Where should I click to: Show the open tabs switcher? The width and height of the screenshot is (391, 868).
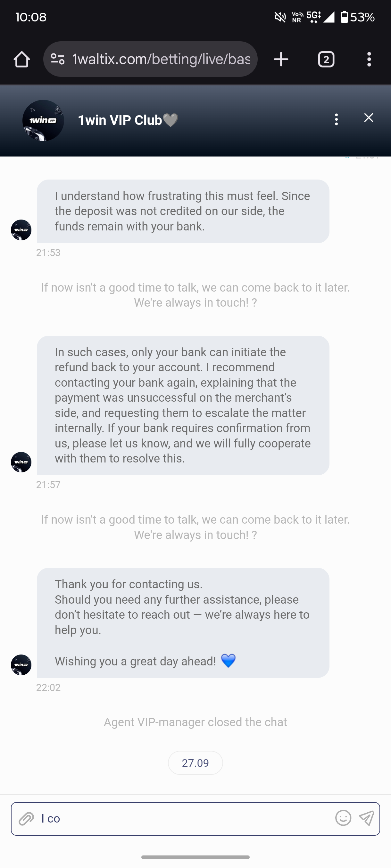tap(326, 60)
